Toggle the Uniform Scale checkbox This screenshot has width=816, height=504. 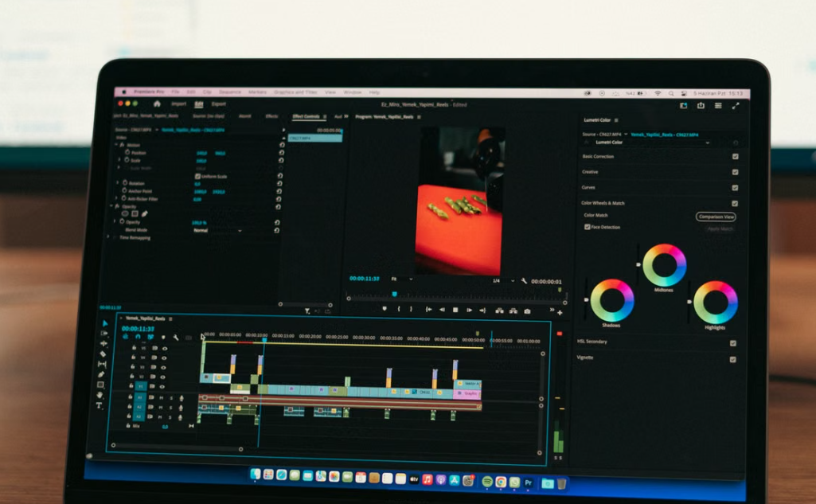tap(197, 176)
